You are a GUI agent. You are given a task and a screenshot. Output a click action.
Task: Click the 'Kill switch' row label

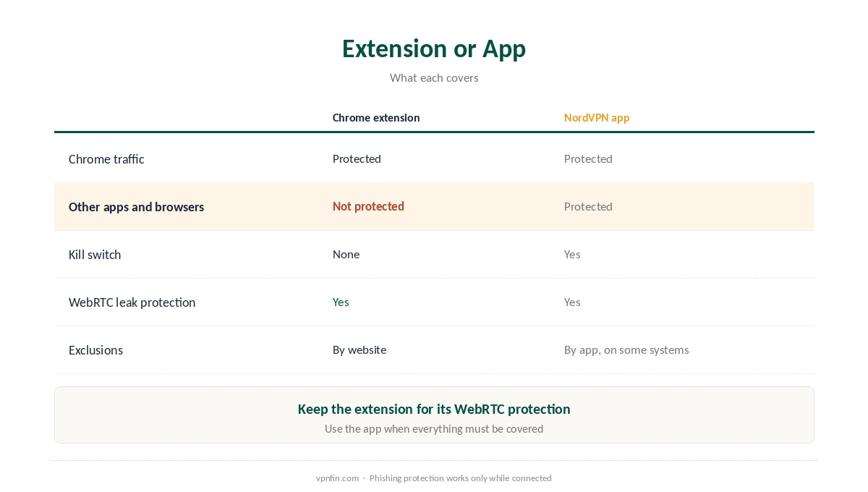click(x=95, y=255)
